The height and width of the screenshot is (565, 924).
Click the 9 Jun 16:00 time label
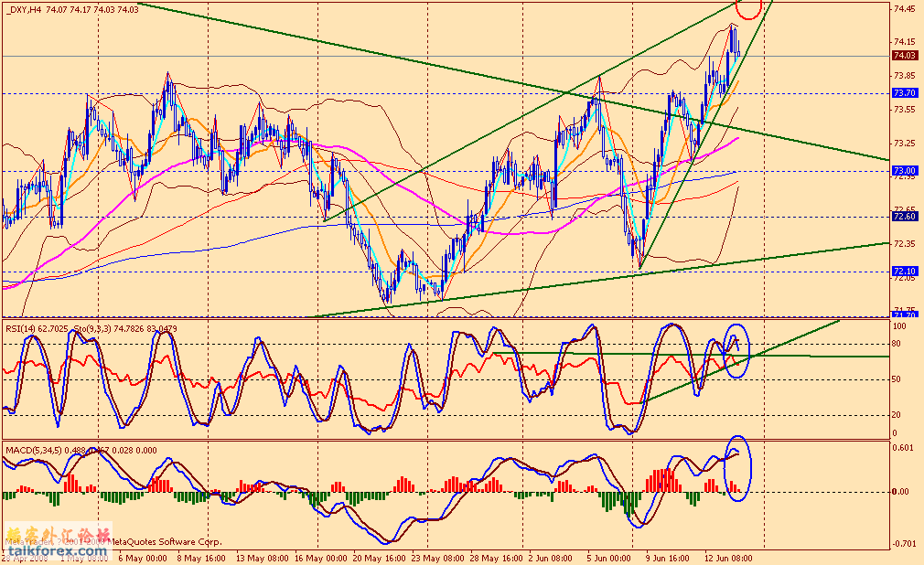click(668, 558)
